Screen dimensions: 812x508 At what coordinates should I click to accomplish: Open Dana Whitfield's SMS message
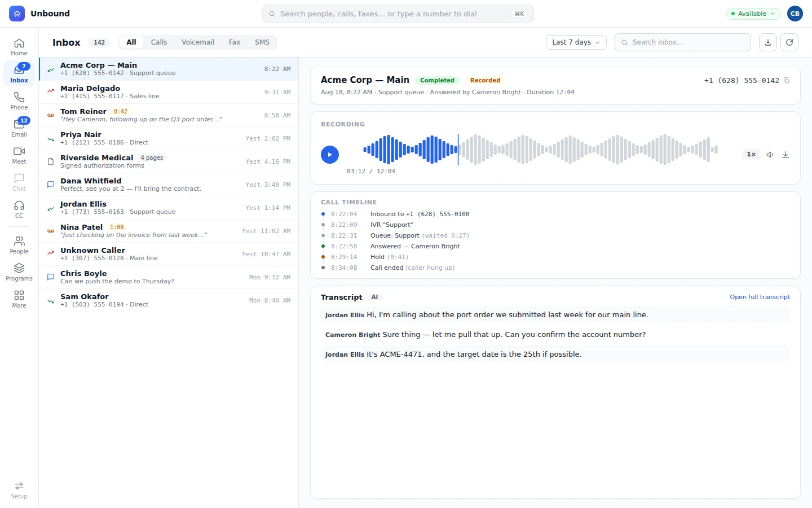tap(169, 185)
